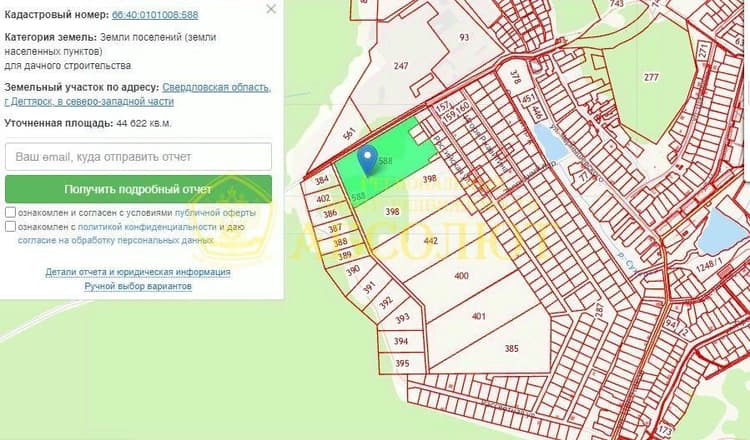Screen dimensions: 750x440
Task: Select parcel 390 on the map
Action: (353, 271)
